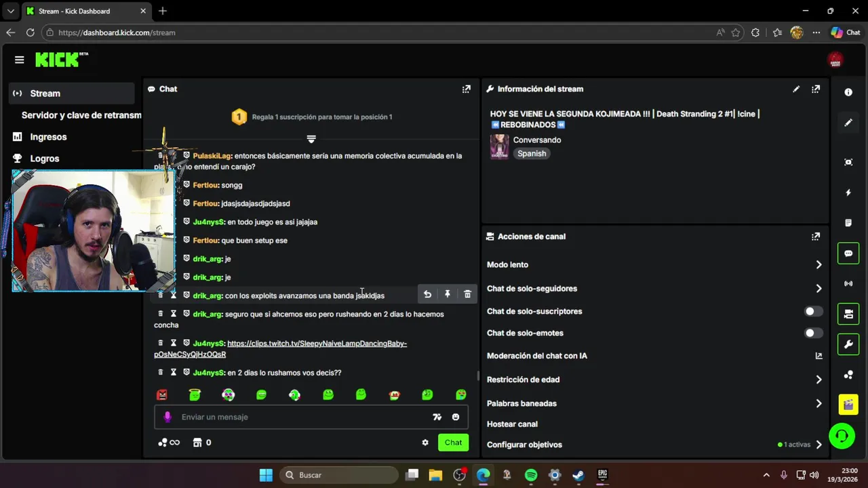
Task: Show hidden system tray icons
Action: pos(766,475)
